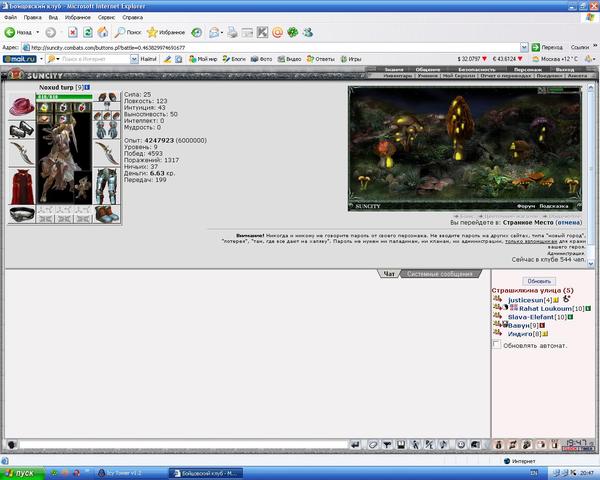Open the Избранное menu
600x480 pixels.
coord(78,17)
